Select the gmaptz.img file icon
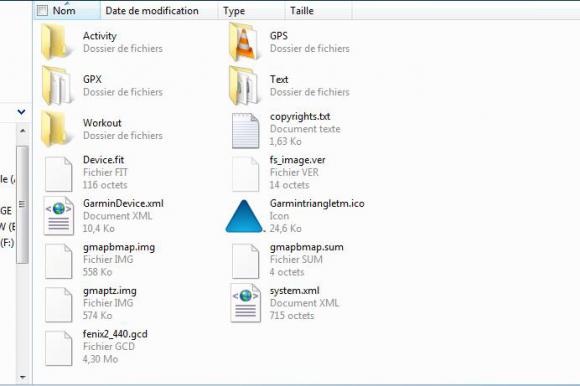The width and height of the screenshot is (580, 386). 58,305
